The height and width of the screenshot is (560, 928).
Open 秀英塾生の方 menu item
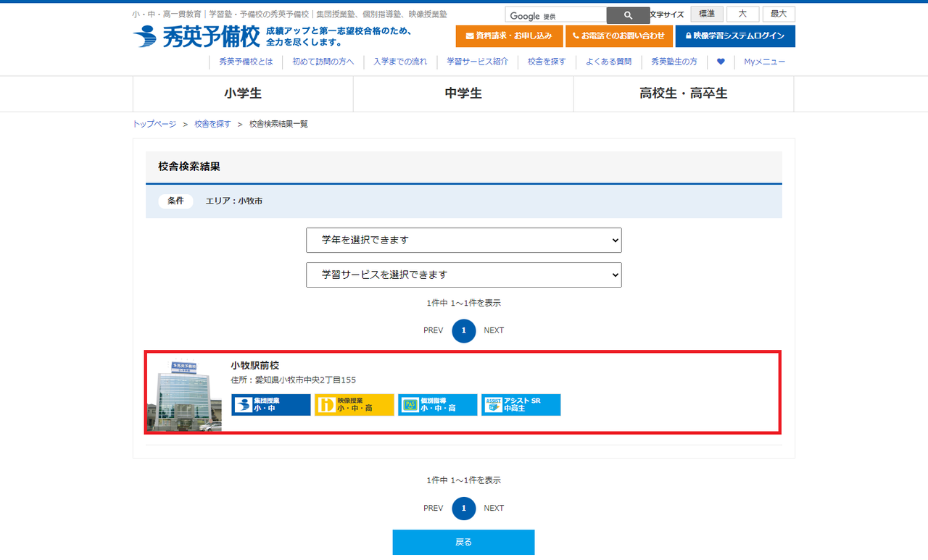click(x=674, y=62)
